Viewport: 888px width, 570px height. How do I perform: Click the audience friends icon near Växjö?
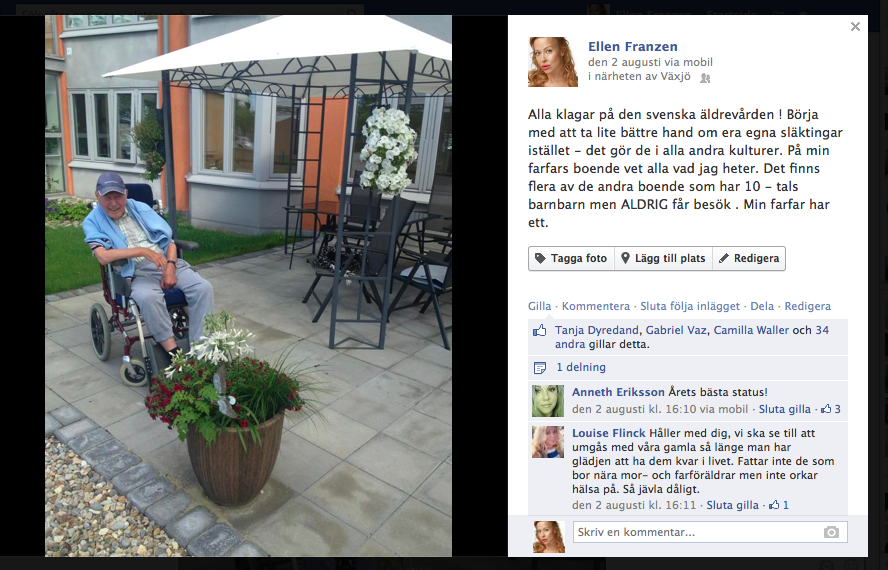705,78
